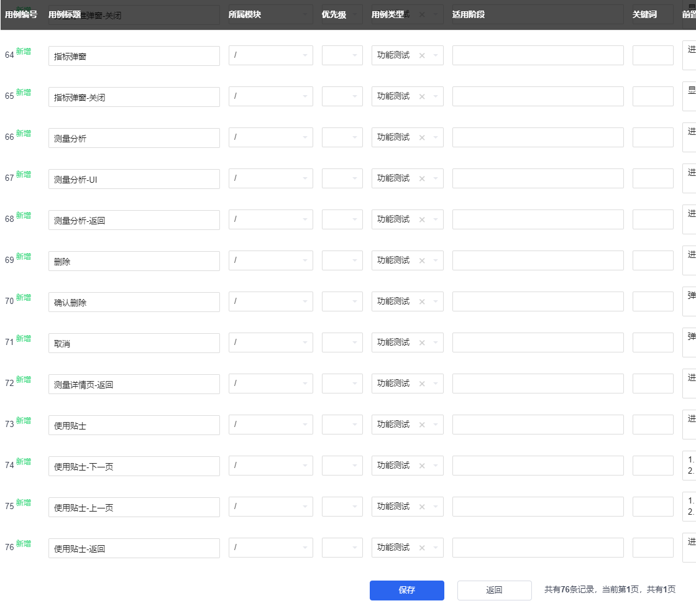The height and width of the screenshot is (616, 696).
Task: Click the 用例标题 column header
Action: tap(65, 15)
